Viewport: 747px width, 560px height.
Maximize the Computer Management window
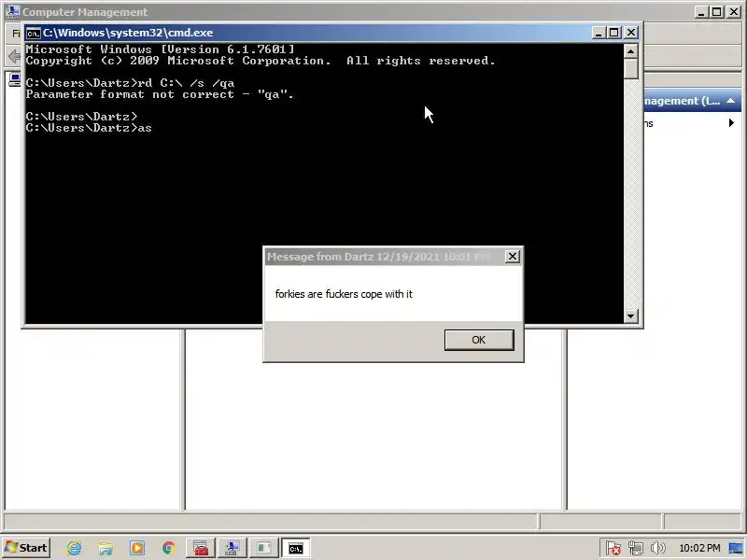pos(716,12)
